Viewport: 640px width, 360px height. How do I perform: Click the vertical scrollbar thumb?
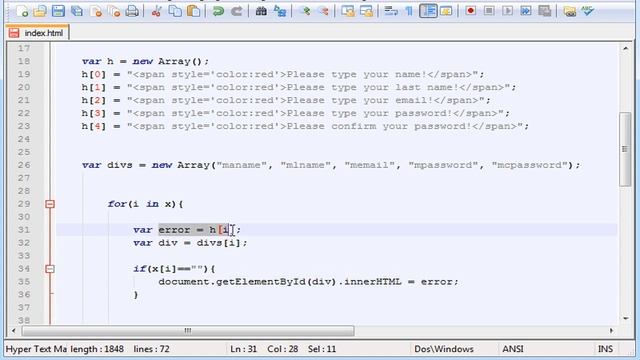625,149
